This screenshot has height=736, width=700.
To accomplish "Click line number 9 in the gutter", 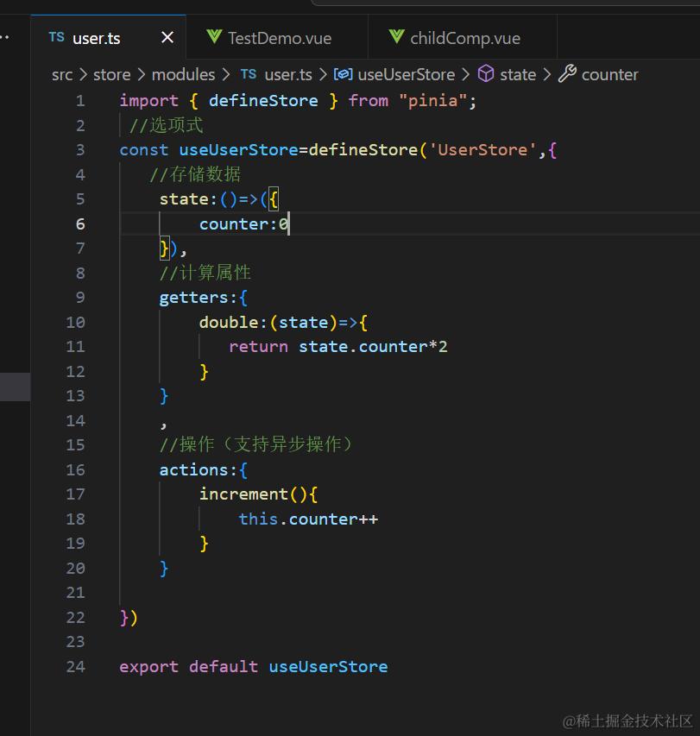I will [x=80, y=298].
